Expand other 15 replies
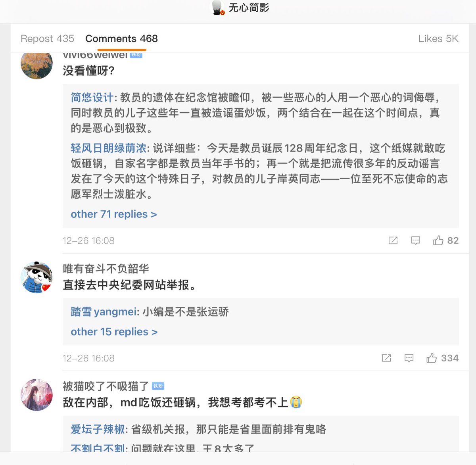This screenshot has height=465, width=476. [x=114, y=332]
